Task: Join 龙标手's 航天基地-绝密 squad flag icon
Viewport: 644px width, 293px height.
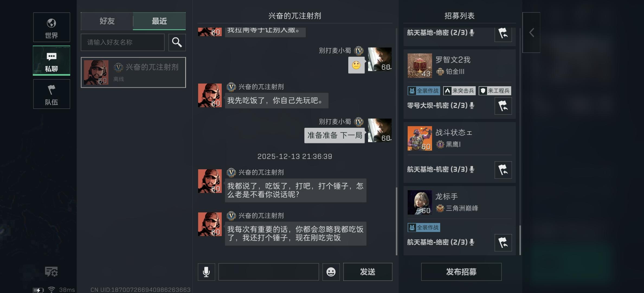Action: point(503,243)
